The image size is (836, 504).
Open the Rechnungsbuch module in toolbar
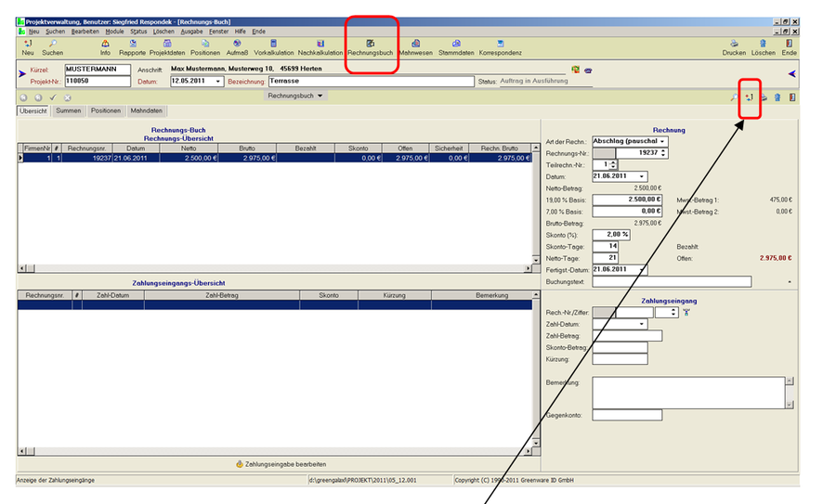point(372,46)
